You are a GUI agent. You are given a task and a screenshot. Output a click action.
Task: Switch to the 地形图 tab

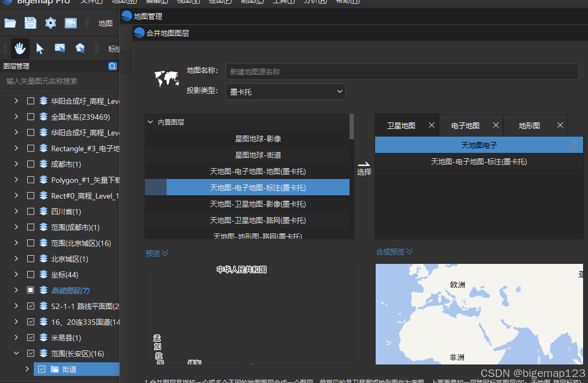[x=529, y=126]
